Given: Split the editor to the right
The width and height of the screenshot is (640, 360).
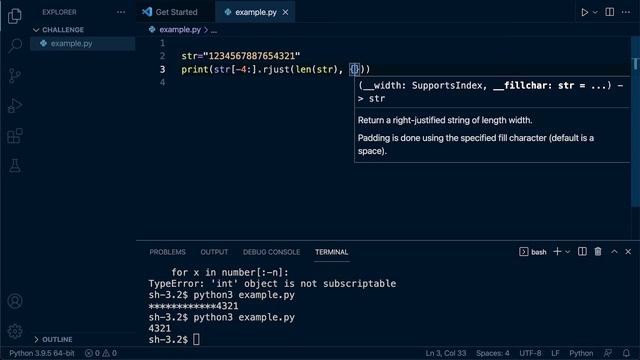Looking at the screenshot, I should coord(610,12).
